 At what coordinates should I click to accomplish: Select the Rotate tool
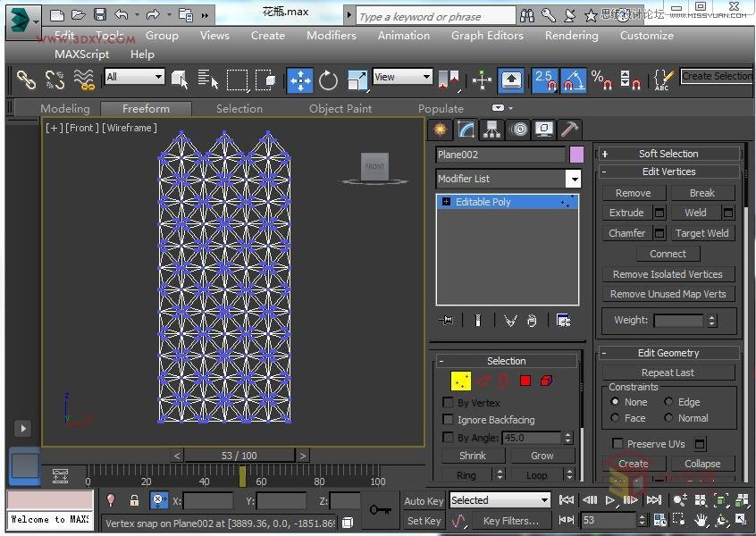[329, 80]
